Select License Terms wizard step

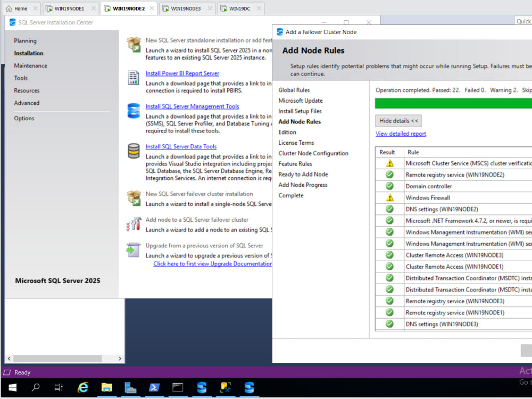pyautogui.click(x=296, y=143)
